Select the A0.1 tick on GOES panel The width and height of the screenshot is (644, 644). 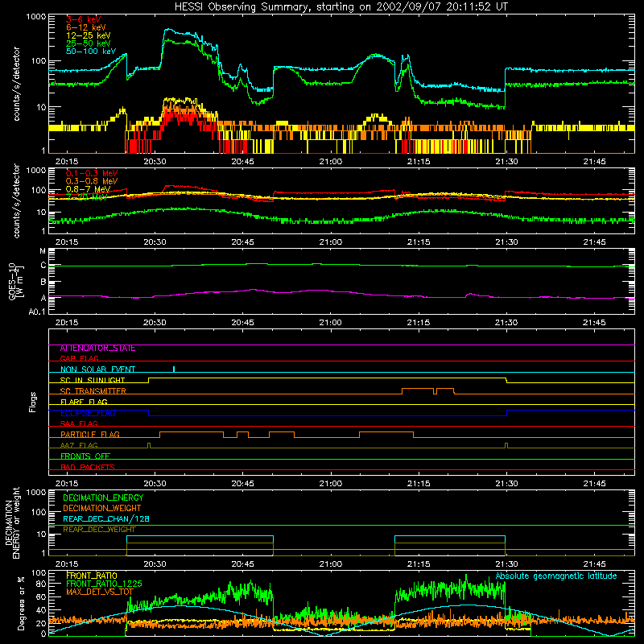(x=37, y=312)
